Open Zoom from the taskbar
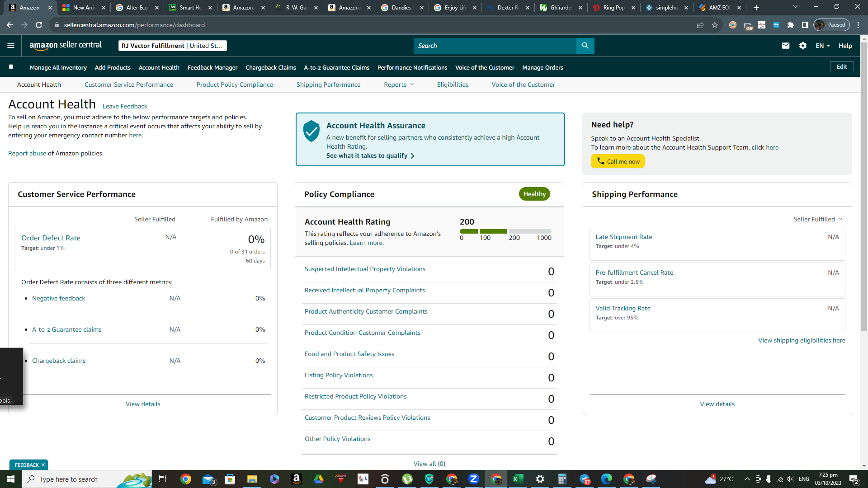 tap(474, 479)
